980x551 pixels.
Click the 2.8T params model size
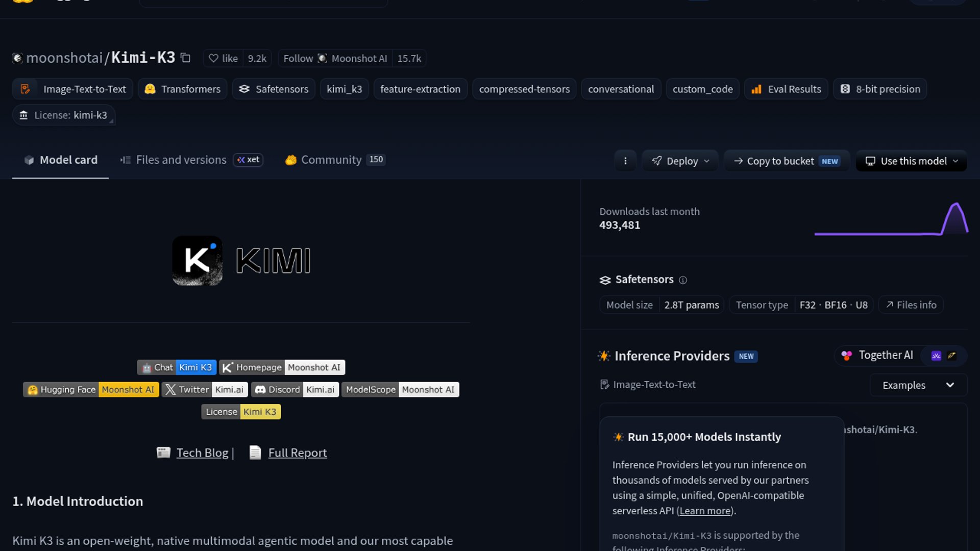pyautogui.click(x=692, y=305)
